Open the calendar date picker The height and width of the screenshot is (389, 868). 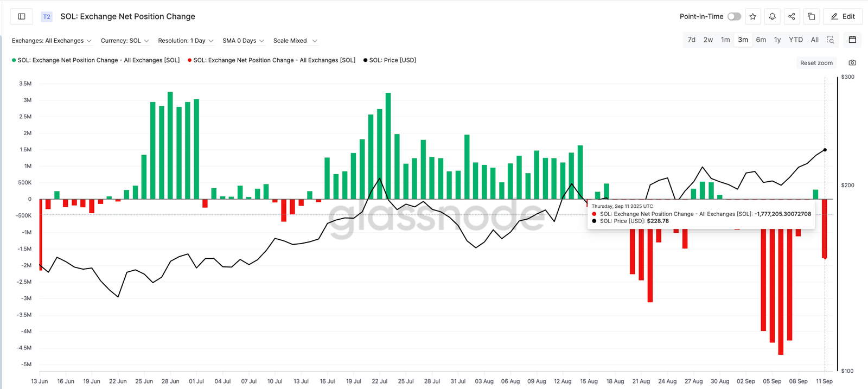click(852, 40)
